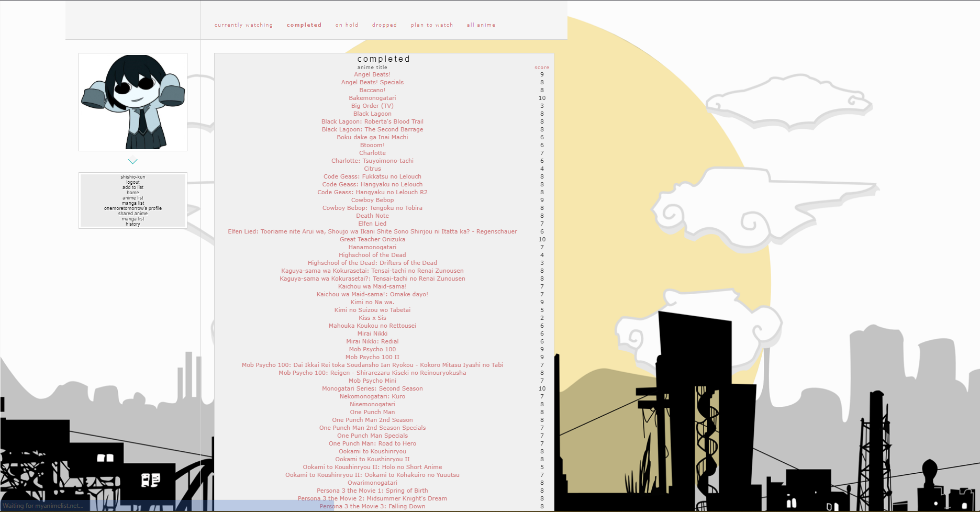The height and width of the screenshot is (512, 980).
Task: Select Nekomonogatari: Kuro title
Action: [x=372, y=396]
